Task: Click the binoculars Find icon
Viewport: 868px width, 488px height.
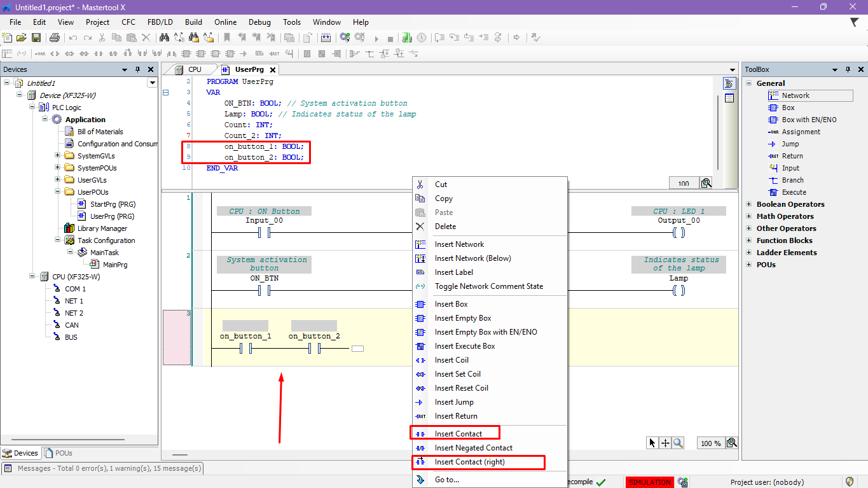Action: coord(164,38)
